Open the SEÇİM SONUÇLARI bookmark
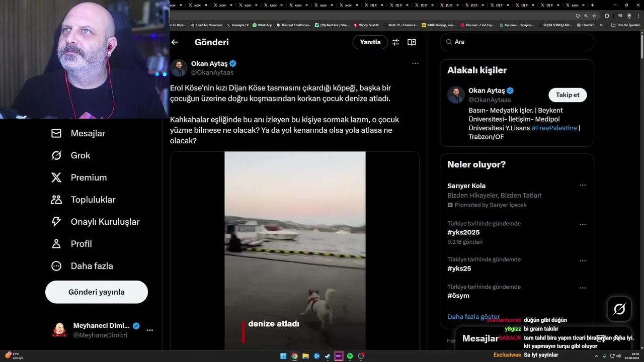 556,25
